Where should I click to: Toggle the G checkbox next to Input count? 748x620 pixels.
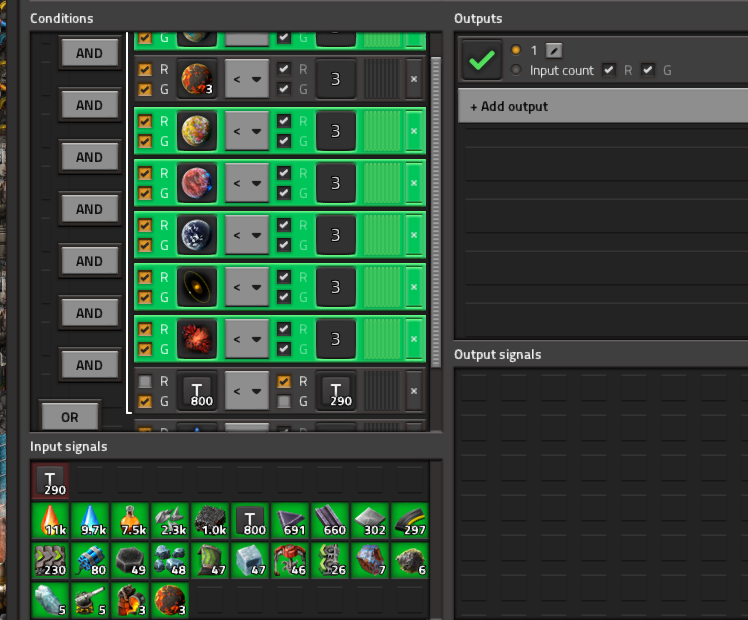pos(648,71)
